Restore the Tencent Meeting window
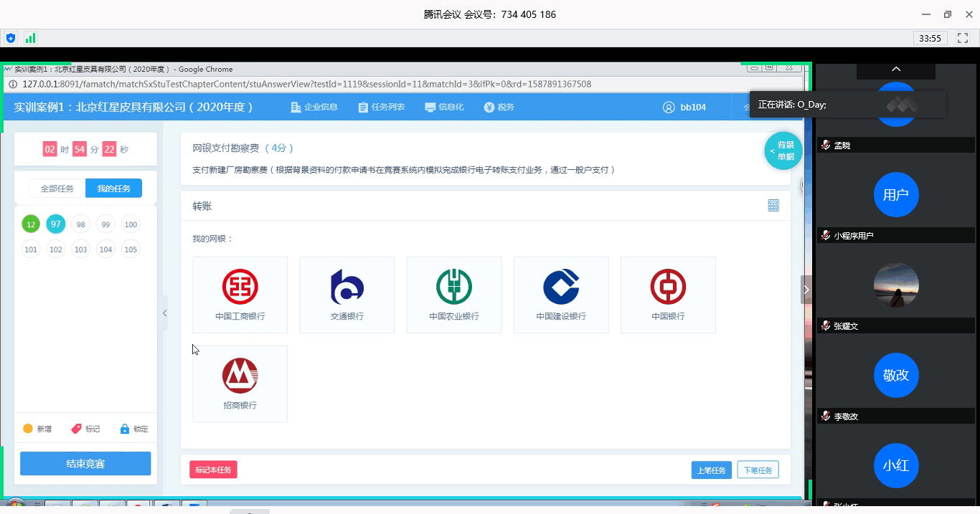Image resolution: width=980 pixels, height=514 pixels. point(948,14)
